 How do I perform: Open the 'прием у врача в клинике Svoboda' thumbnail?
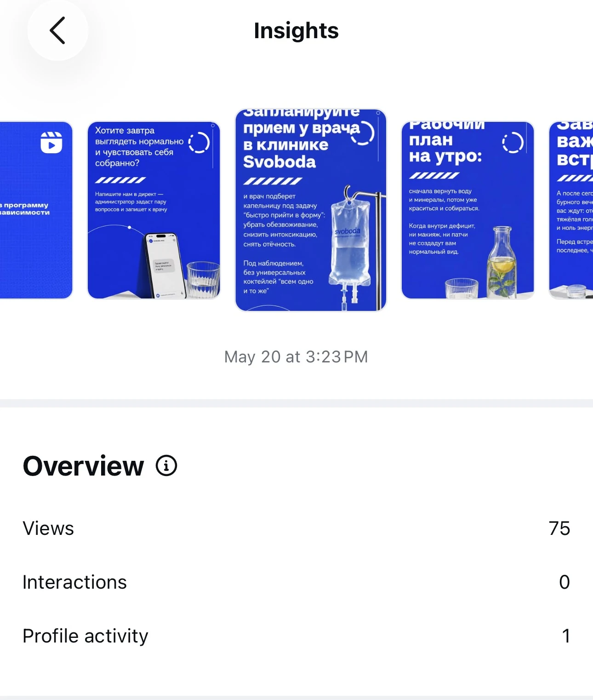click(x=311, y=210)
